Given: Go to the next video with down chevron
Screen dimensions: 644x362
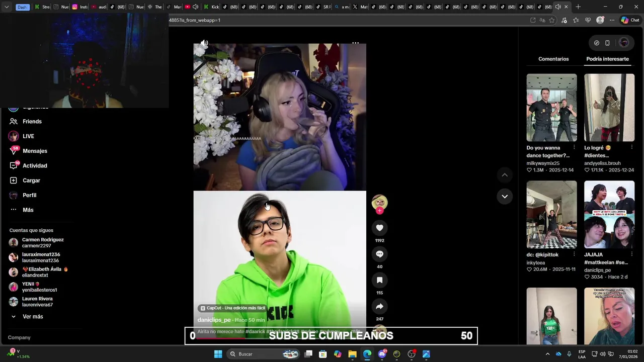Looking at the screenshot, I should click(505, 196).
